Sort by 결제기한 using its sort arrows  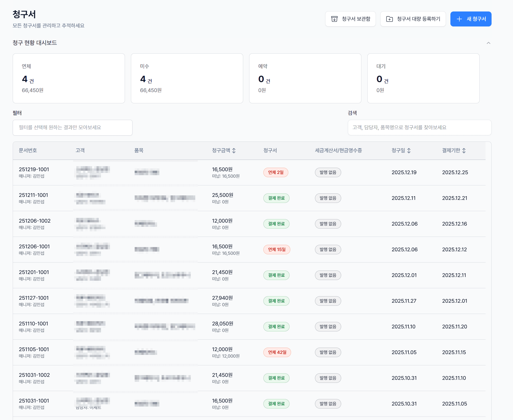464,150
